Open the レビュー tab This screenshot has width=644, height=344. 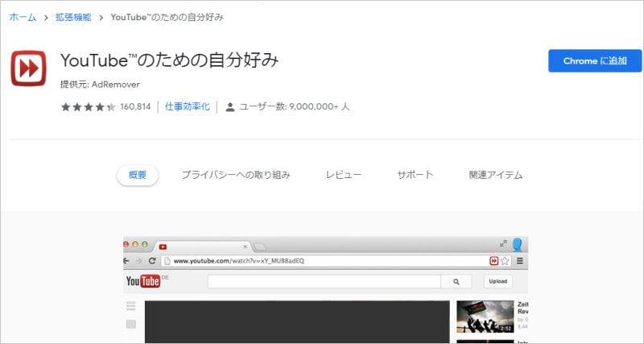344,175
